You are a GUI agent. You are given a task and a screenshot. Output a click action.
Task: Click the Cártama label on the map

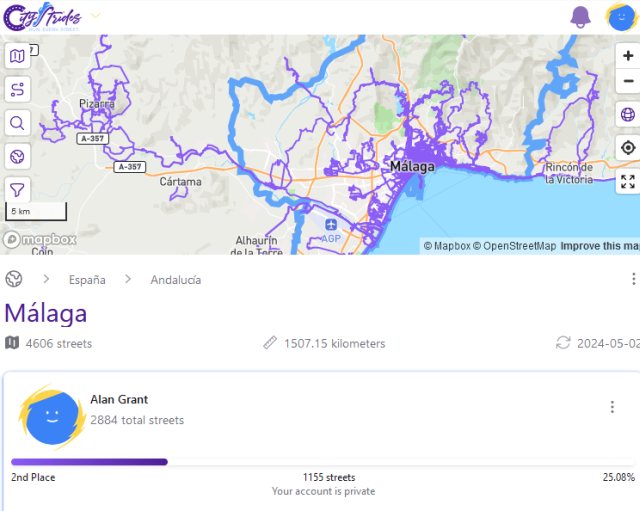[x=180, y=182]
